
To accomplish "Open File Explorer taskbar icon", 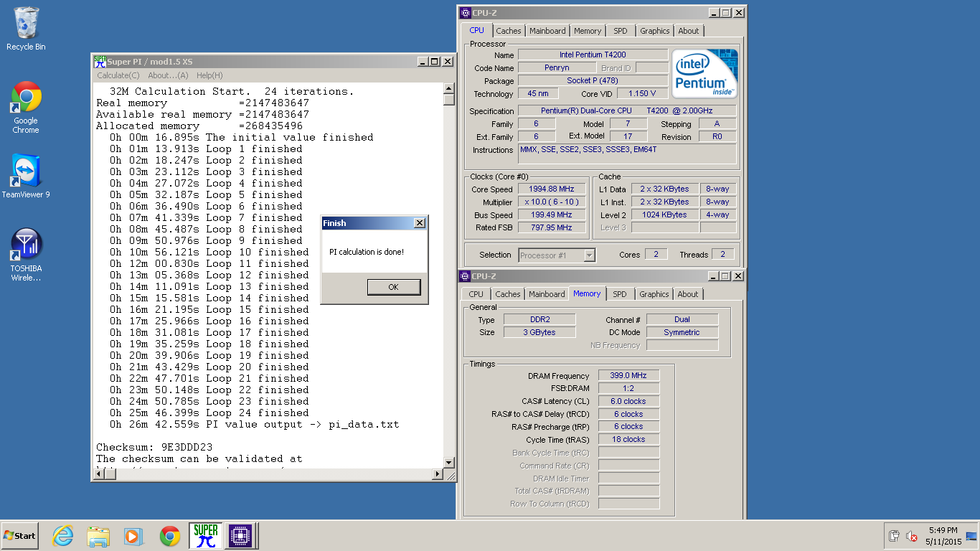I will [98, 536].
